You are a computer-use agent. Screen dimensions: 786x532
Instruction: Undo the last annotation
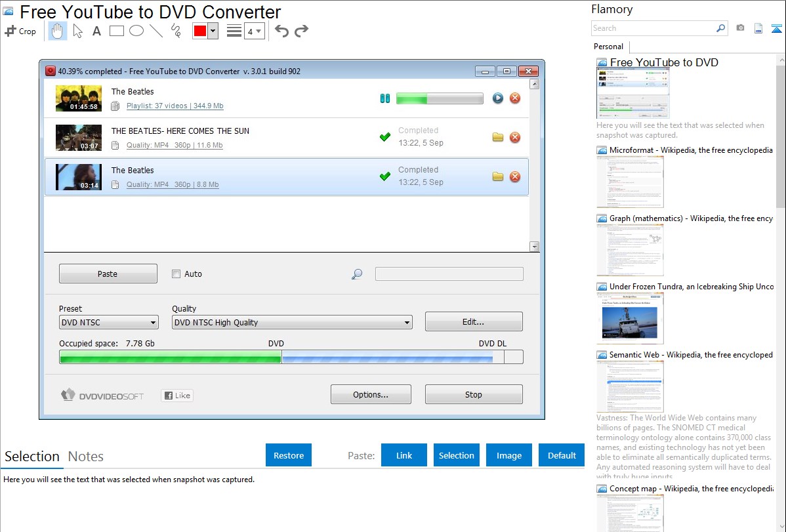click(x=281, y=31)
